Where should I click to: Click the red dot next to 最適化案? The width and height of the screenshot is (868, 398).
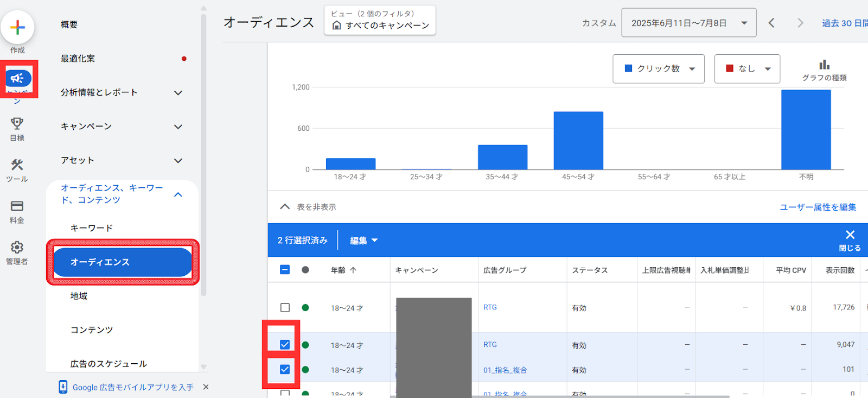[184, 59]
